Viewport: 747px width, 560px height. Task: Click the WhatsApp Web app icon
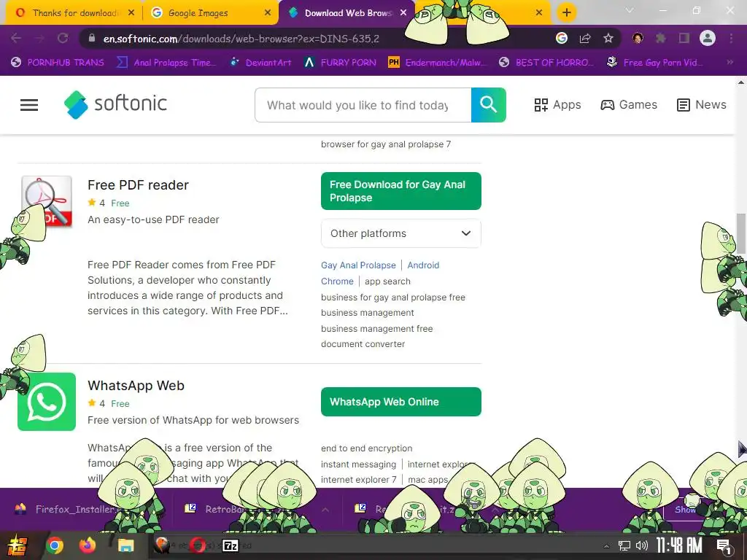(47, 402)
